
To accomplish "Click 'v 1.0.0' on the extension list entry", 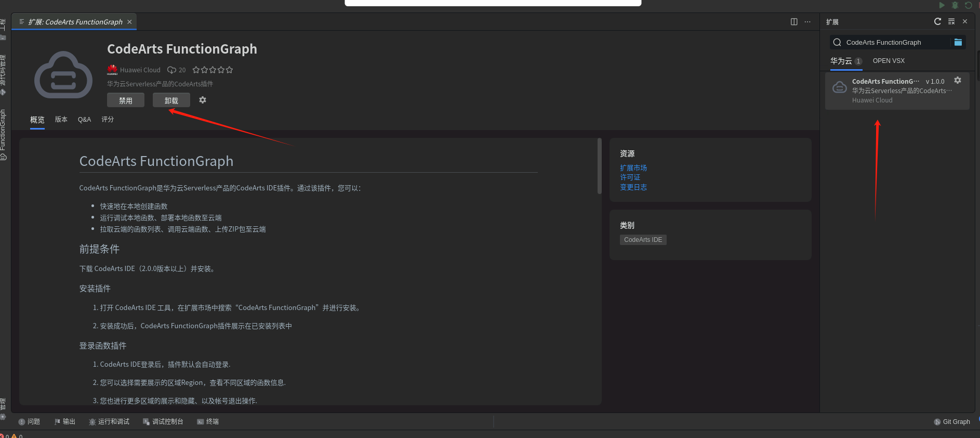I will (x=935, y=82).
